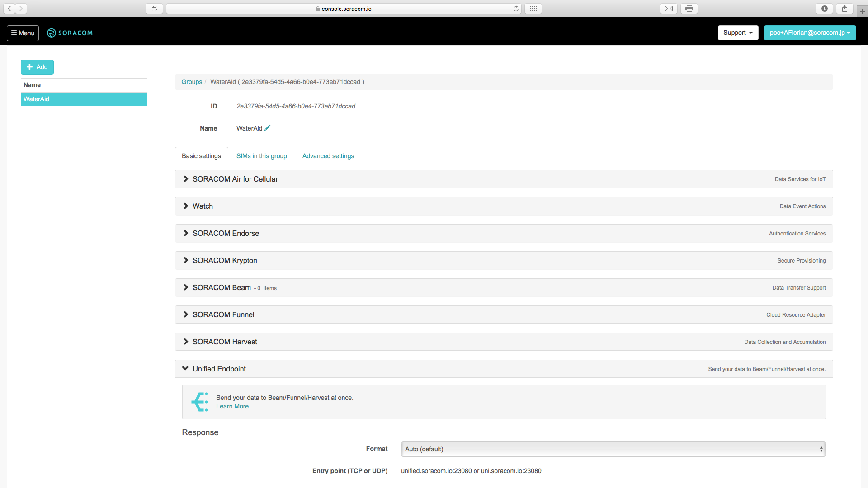
Task: Collapse the Unified Endpoint section
Action: coord(219,369)
